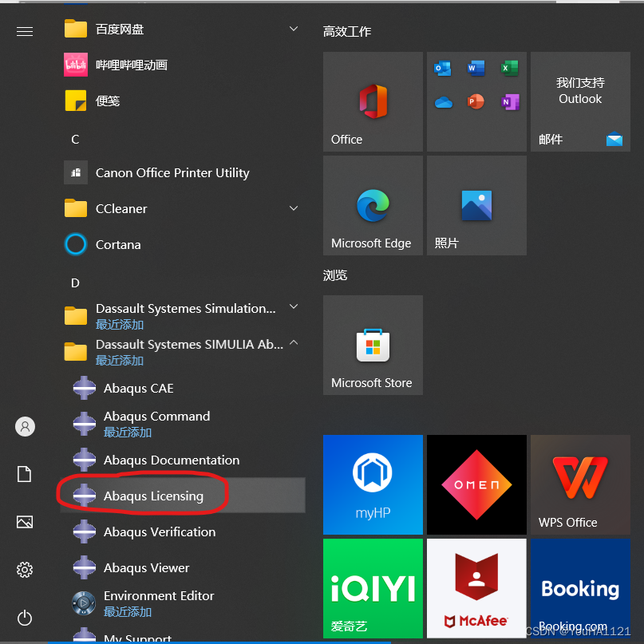The image size is (644, 644).
Task: Select the 浏览 tile group title
Action: coord(335,275)
